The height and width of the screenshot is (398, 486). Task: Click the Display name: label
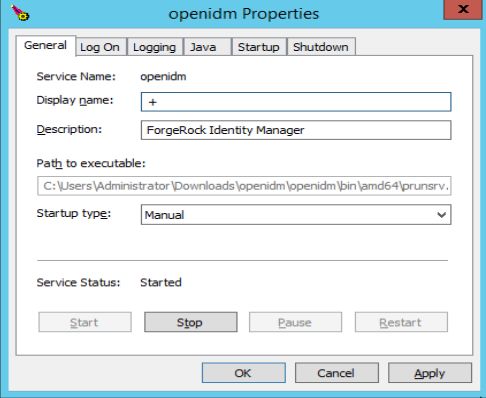pos(75,100)
